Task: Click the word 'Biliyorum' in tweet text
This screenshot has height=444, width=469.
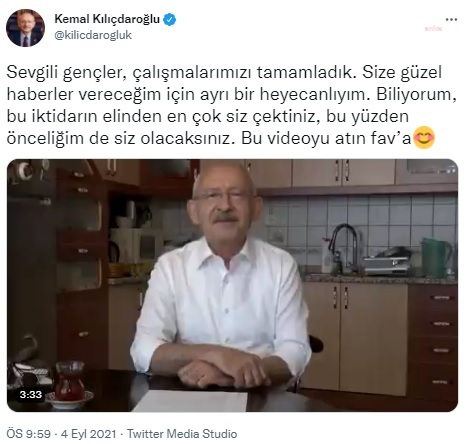Action: [416, 95]
